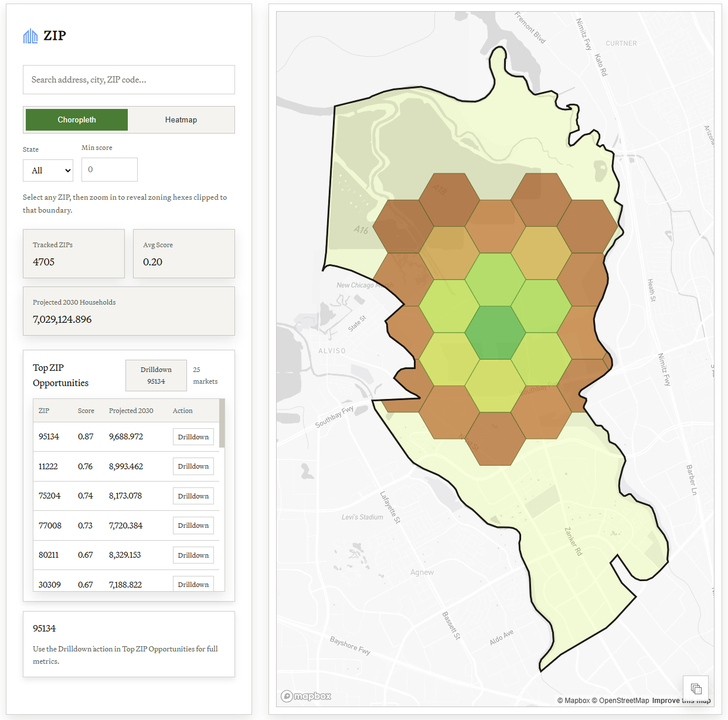Click the Improve this map link
Screen dimensions: 728x720
point(681,701)
